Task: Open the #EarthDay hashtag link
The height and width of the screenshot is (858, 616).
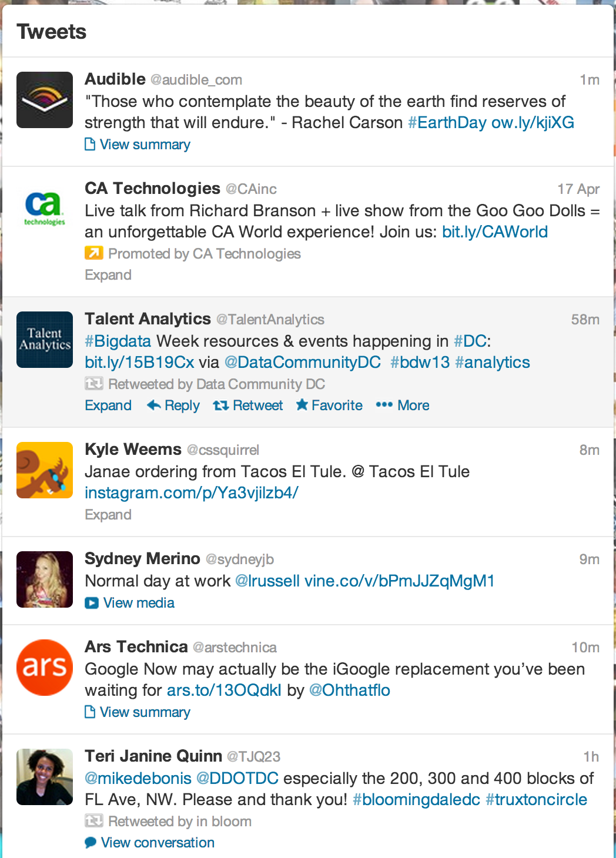Action: 447,123
